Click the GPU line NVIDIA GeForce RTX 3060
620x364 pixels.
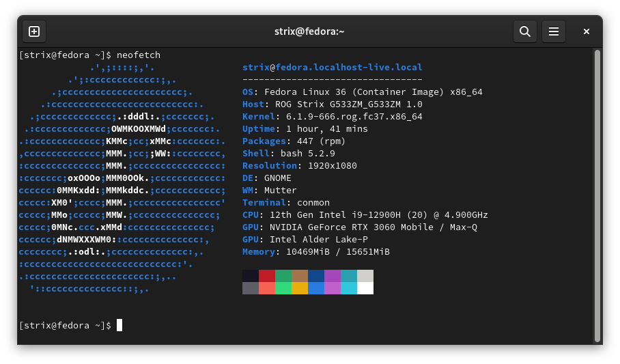click(359, 227)
